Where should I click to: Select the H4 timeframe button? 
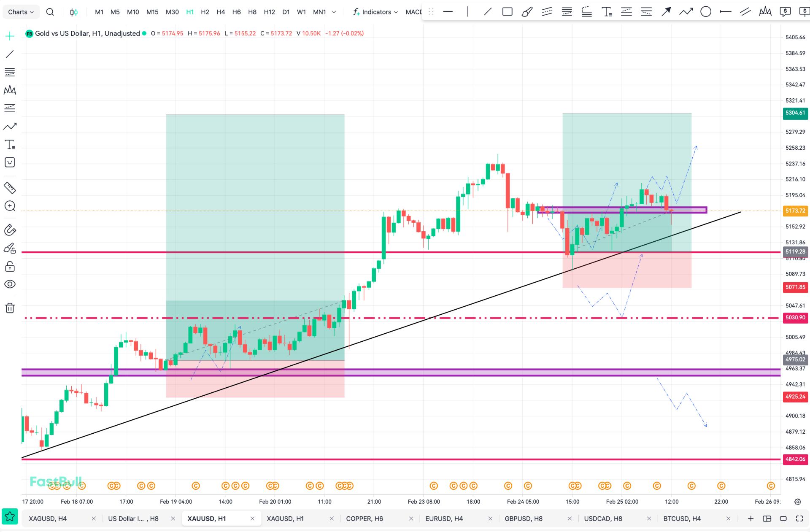click(x=221, y=12)
